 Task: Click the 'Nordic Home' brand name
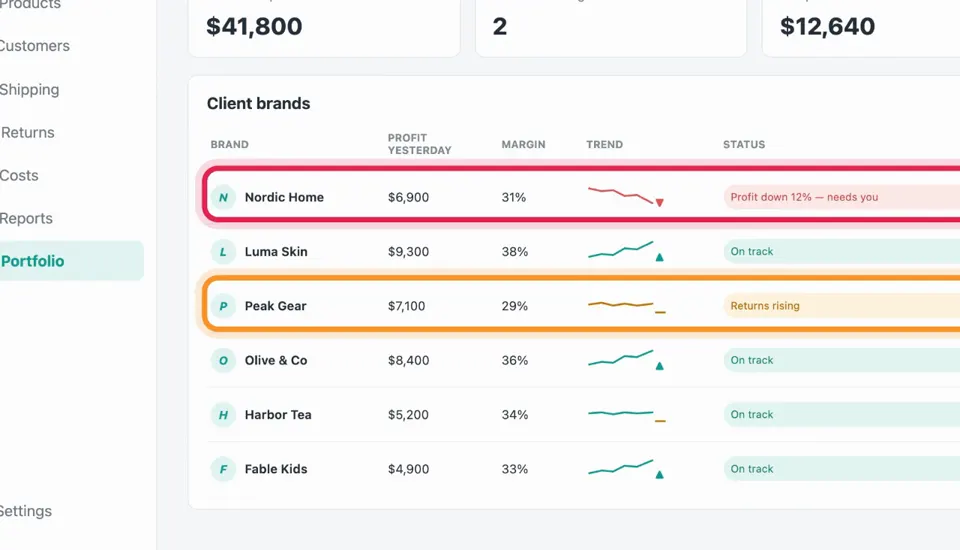pos(284,197)
